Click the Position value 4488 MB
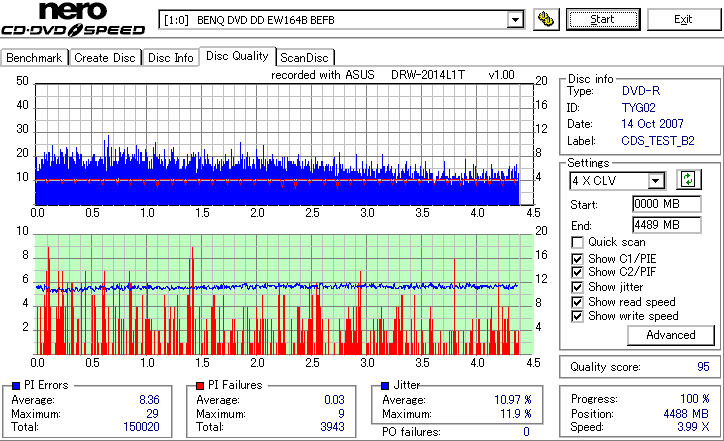Viewport: 724px width, 441px height. [x=686, y=413]
